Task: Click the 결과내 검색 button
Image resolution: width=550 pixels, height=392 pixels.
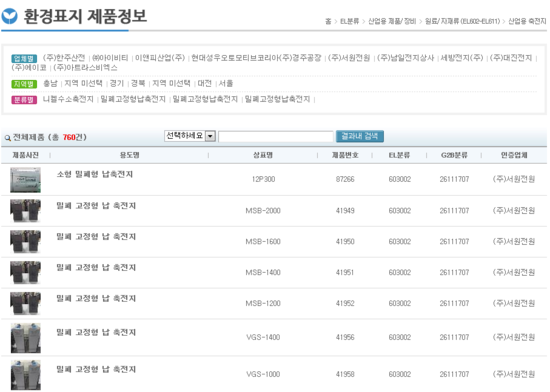Action: (x=360, y=136)
